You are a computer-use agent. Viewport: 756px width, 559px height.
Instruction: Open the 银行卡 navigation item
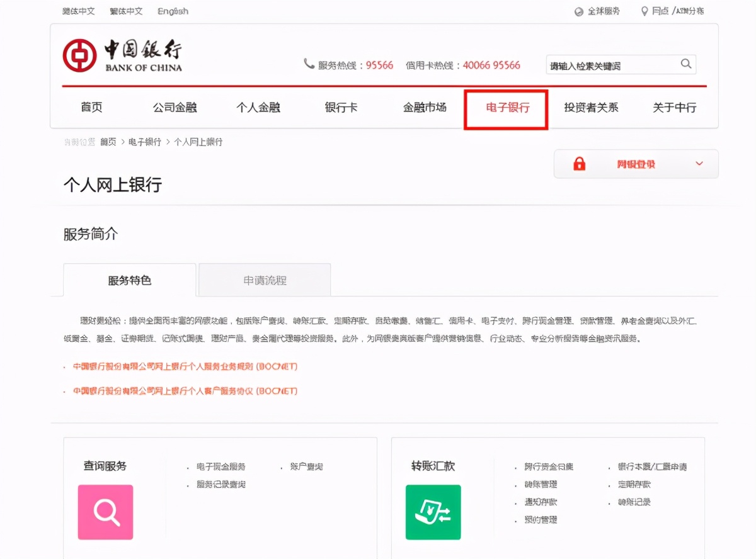tap(341, 108)
